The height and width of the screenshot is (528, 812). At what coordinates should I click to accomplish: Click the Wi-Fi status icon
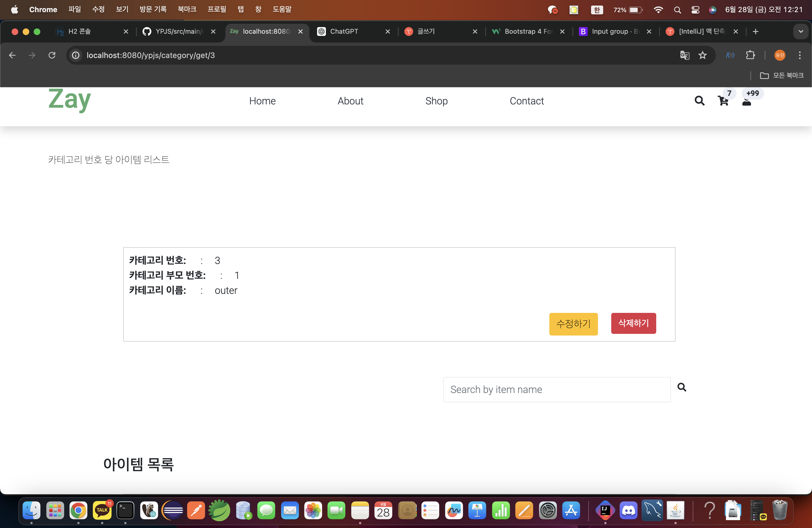658,10
